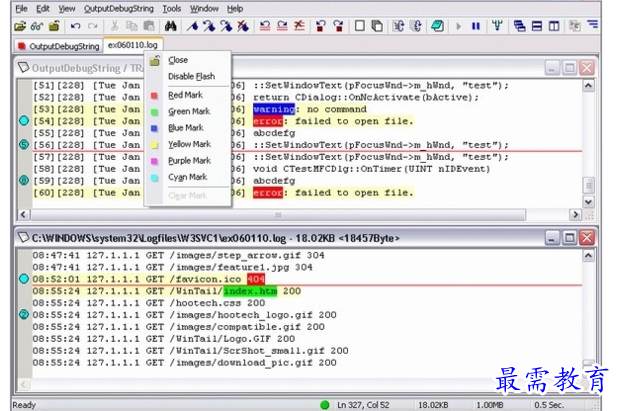Screen dimensions: 617x411
Task: Click the blue descending lines toolbar icon
Action: point(593,26)
